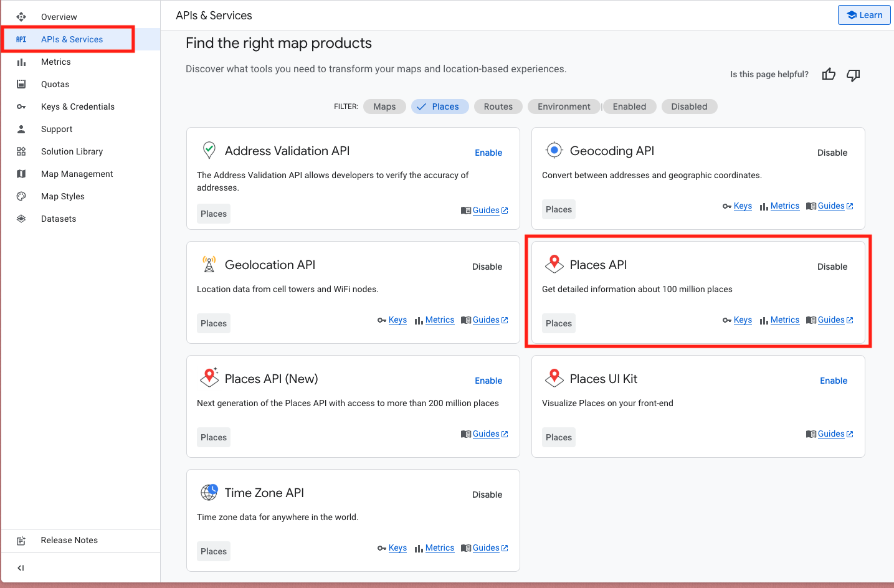Screen dimensions: 894x588
Task: Click the thumbs down feedback icon
Action: click(853, 75)
